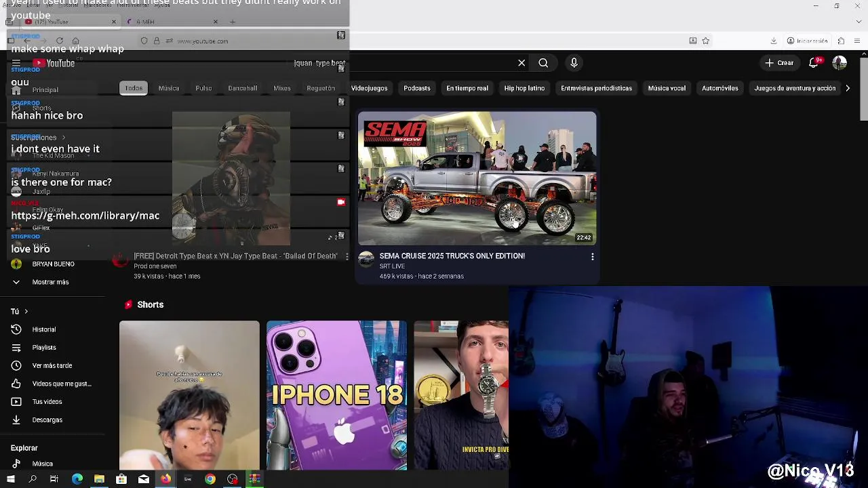868x488 pixels.
Task: Expand Mostrar más in subscriptions list
Action: [50, 282]
